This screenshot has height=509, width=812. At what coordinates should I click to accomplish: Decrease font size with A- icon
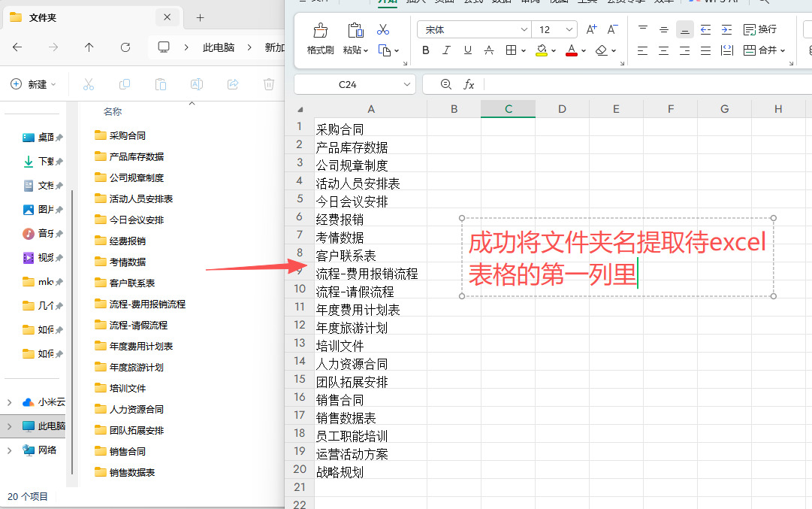tap(613, 29)
